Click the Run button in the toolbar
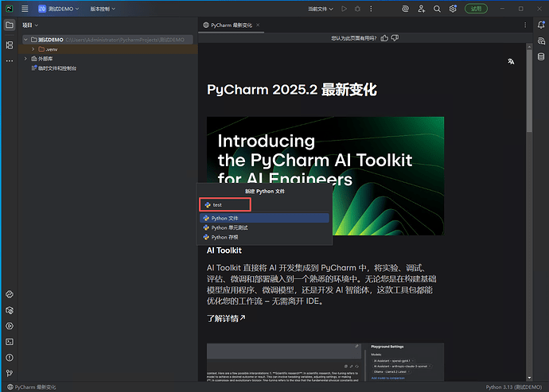This screenshot has height=392, width=549. click(x=344, y=9)
